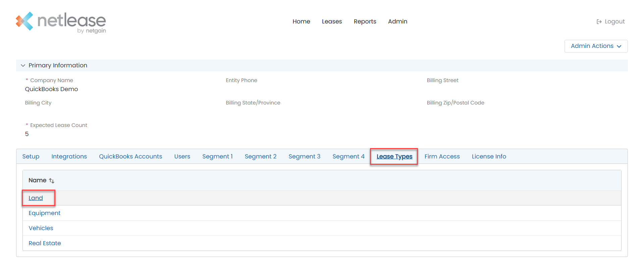Open the Admin navigation item
This screenshot has width=644, height=269.
(397, 21)
